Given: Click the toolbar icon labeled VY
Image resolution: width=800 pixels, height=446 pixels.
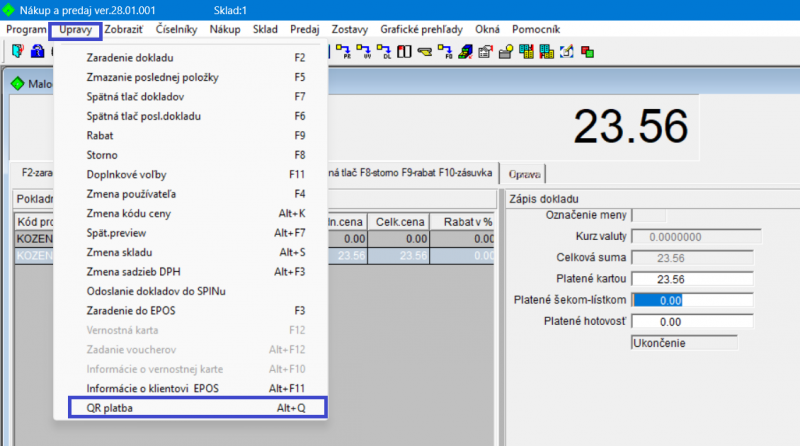Looking at the screenshot, I should 364,50.
